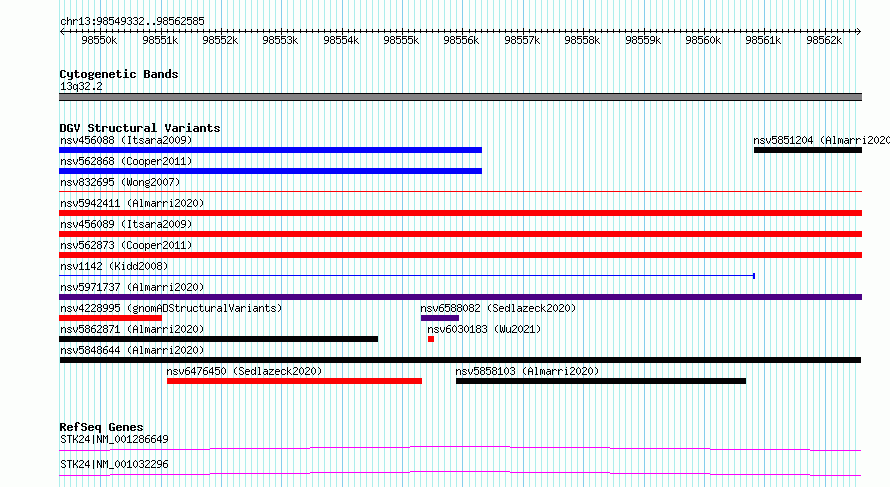Open the nsv5942411 (Almarri2020) label
Screen dimensions: 890x487
132,203
